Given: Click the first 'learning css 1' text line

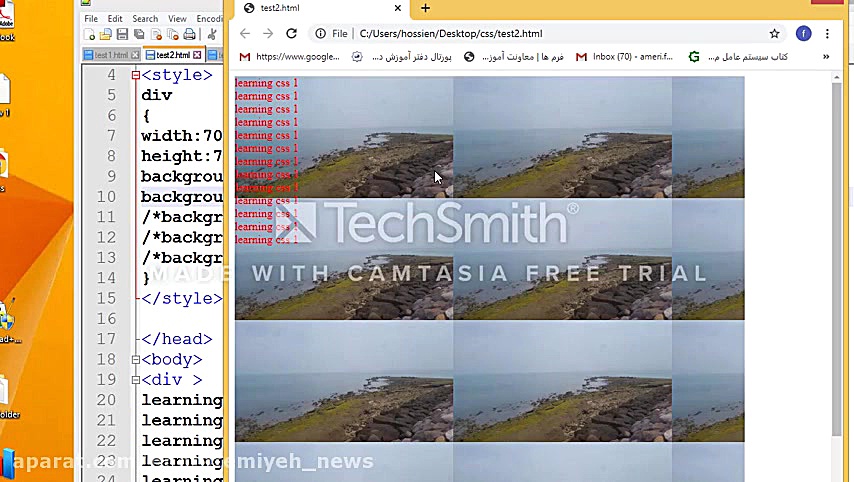Looking at the screenshot, I should [x=266, y=83].
